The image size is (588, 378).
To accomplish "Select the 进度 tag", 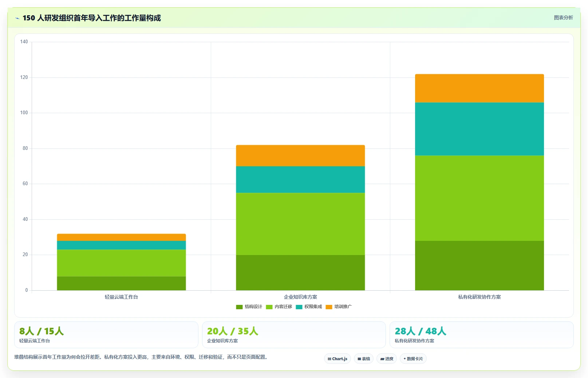I will [387, 359].
